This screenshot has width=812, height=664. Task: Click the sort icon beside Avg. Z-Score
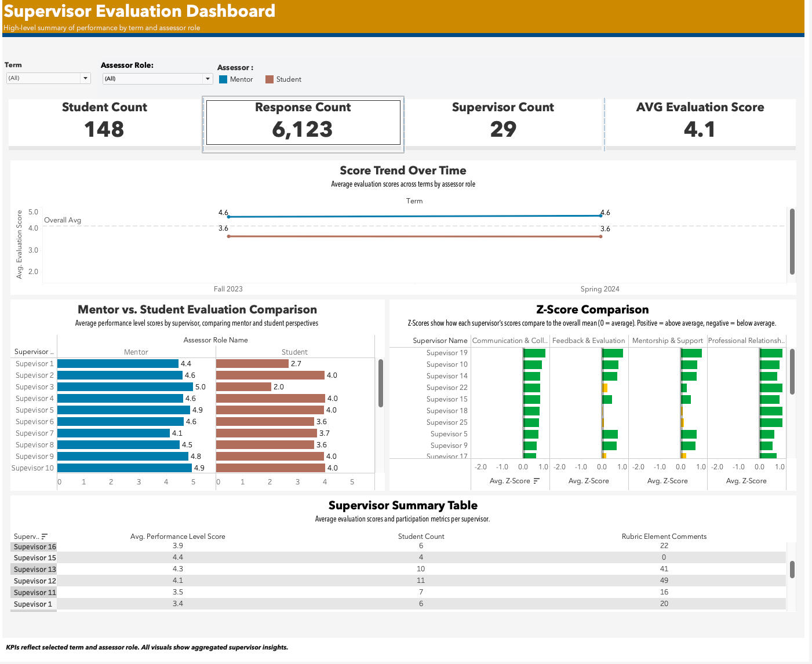[536, 481]
